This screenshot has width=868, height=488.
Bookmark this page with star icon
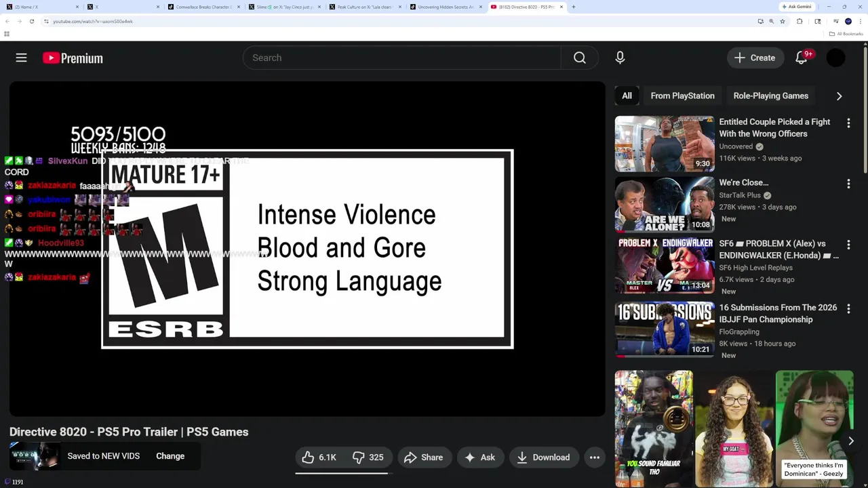coord(782,21)
